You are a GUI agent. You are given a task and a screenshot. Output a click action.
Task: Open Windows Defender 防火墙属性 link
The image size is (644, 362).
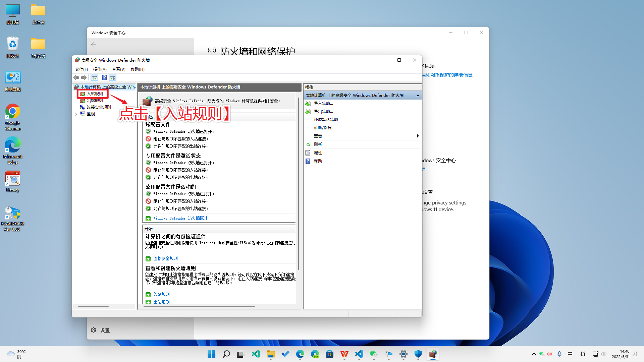pos(180,219)
